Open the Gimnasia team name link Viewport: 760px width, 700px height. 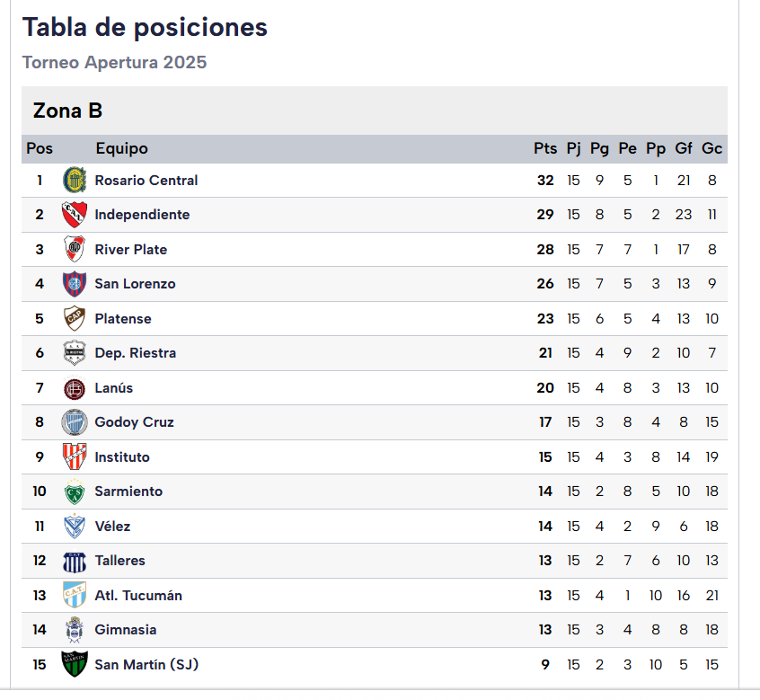click(x=126, y=630)
